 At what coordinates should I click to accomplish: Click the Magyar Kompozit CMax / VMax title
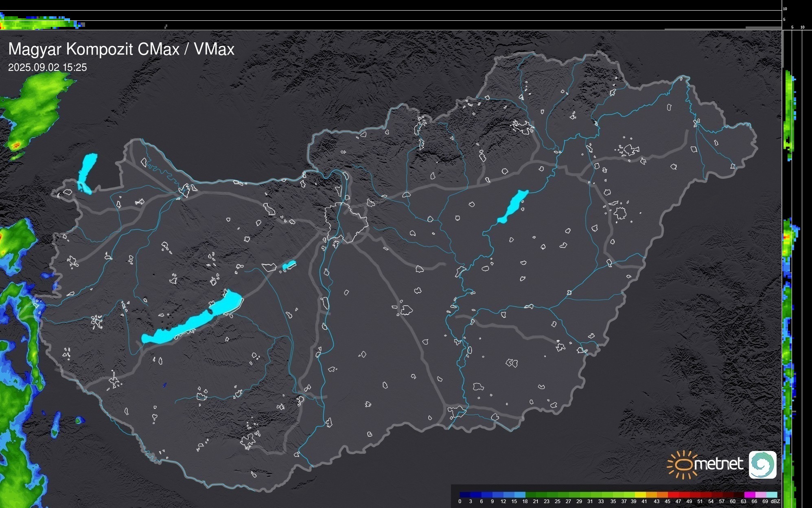point(121,49)
